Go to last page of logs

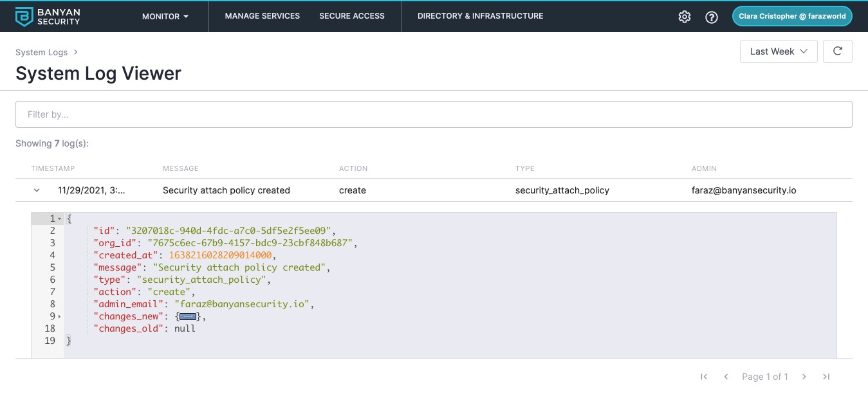[826, 377]
